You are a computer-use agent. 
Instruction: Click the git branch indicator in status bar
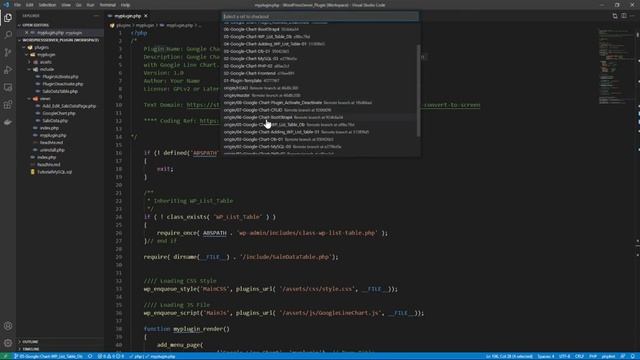click(x=49, y=356)
